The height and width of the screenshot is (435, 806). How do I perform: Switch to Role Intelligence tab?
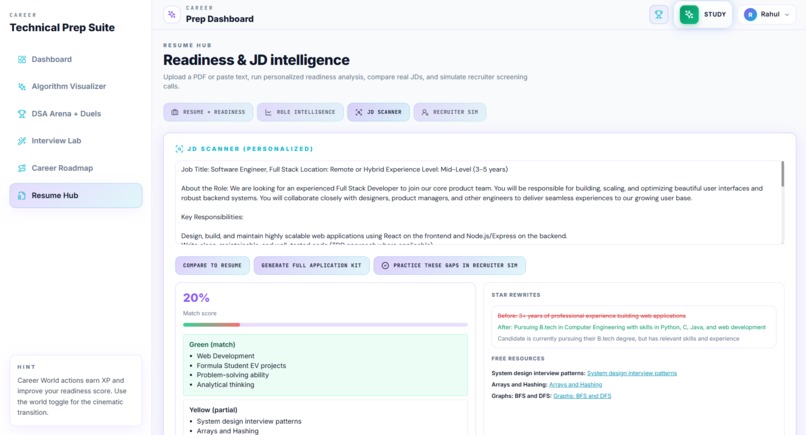tap(300, 112)
